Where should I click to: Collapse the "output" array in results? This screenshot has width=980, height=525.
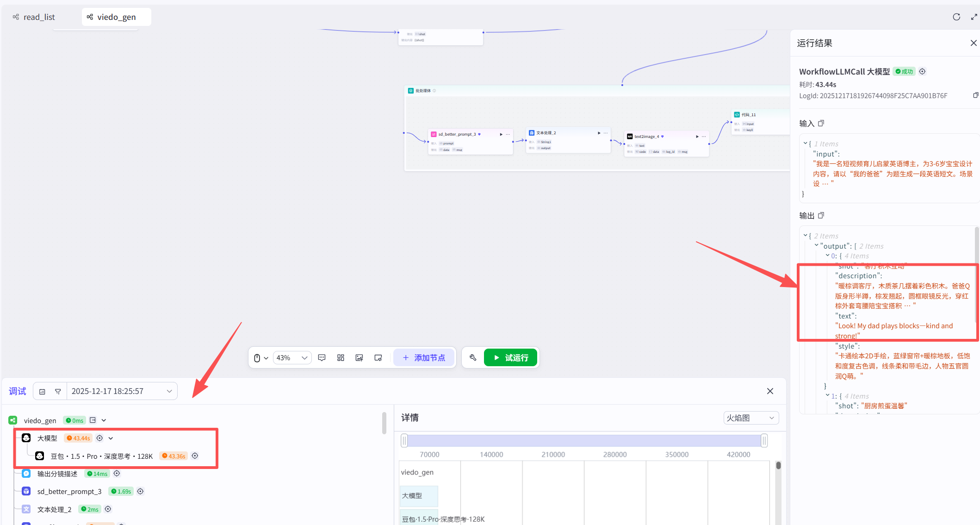[816, 246]
